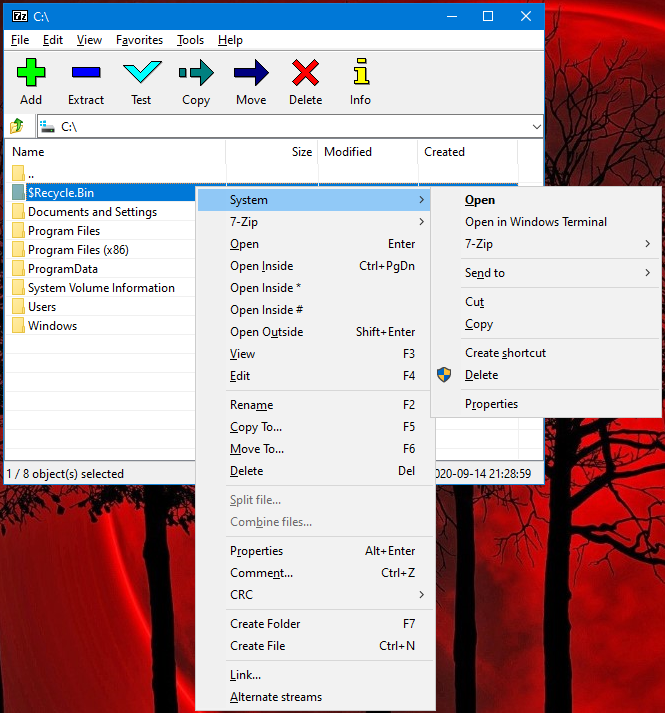This screenshot has width=665, height=713.
Task: Sort by the Created column header
Action: [x=468, y=152]
